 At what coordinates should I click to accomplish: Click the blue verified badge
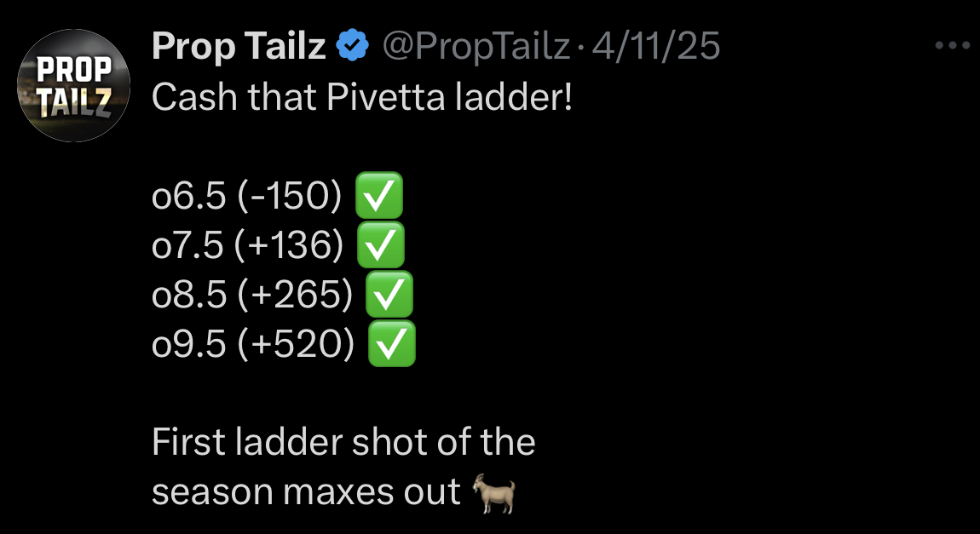coord(353,46)
